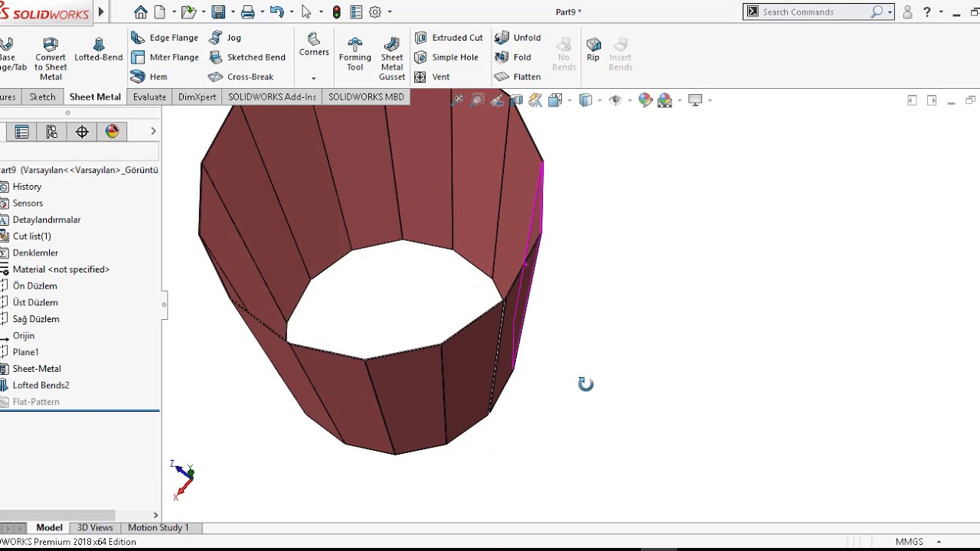Open the Sketch ribbon tab
Screen dimensions: 980x551
coord(42,97)
